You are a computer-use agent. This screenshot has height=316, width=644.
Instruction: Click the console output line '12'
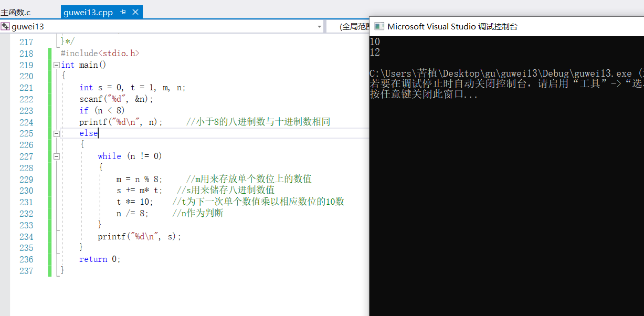click(x=375, y=52)
